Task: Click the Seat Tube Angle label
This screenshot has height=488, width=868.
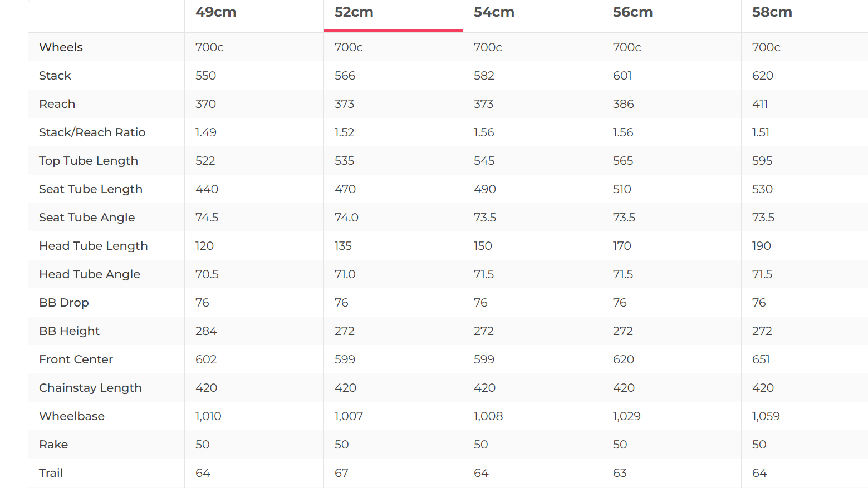Action: point(87,218)
